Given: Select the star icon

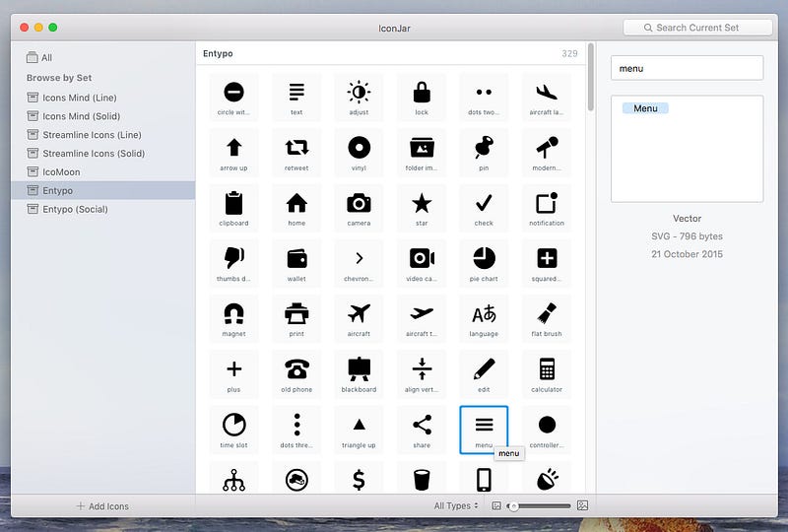Looking at the screenshot, I should click(x=422, y=208).
